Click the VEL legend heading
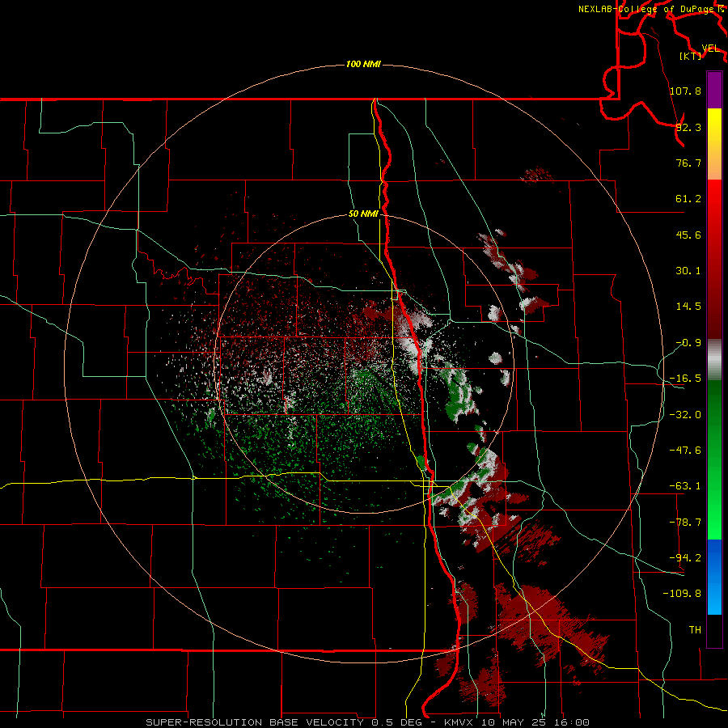This screenshot has height=728, width=728. coord(710,49)
